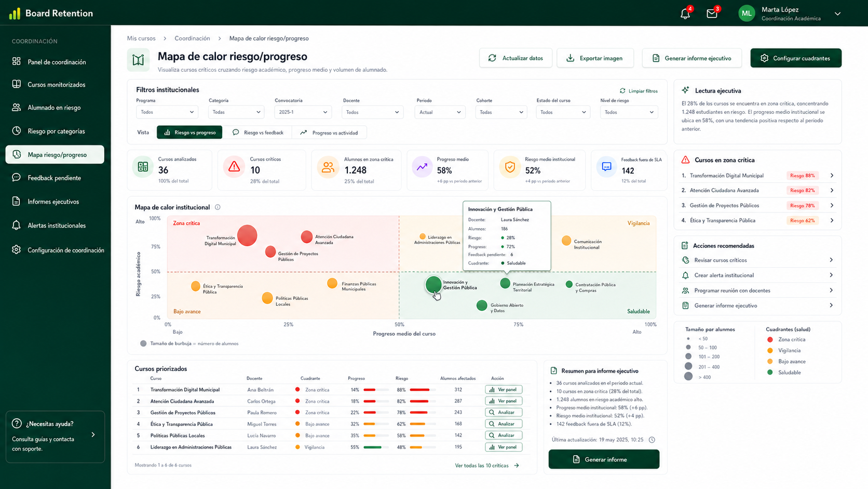Screen dimensions: 868x489
Task: Click the Lectura ejecutiva sparkle icon
Action: [685, 90]
